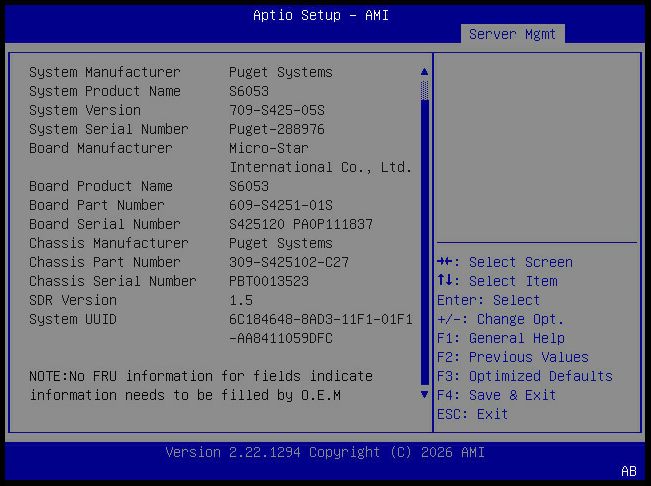Click the S6053 value beside Board Product Name

249,186
